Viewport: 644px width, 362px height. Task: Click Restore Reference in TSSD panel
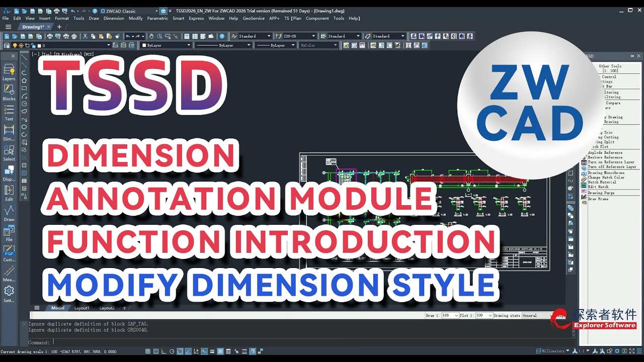pyautogui.click(x=605, y=157)
